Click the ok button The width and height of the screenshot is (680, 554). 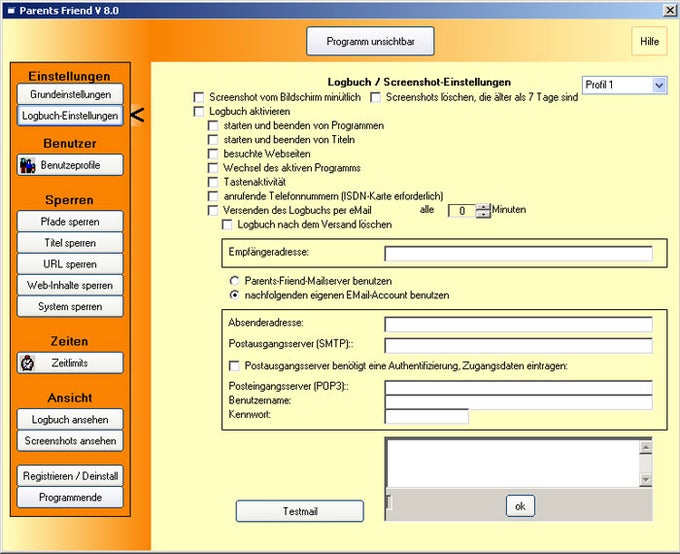coord(520,506)
